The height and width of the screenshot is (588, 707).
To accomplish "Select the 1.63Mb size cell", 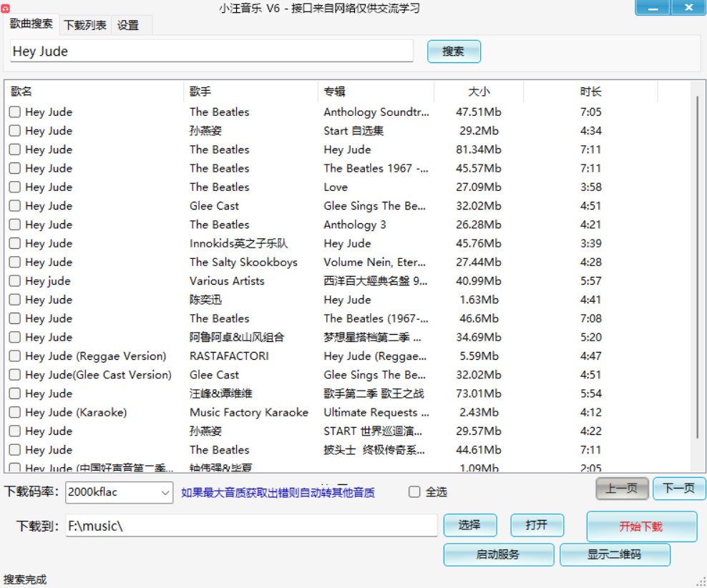I will coord(479,300).
